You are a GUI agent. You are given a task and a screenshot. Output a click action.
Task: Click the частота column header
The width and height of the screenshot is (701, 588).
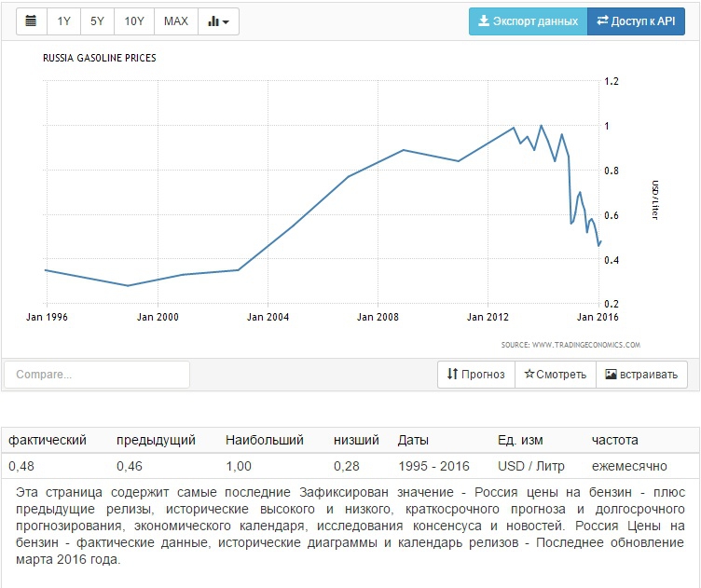pyautogui.click(x=615, y=440)
